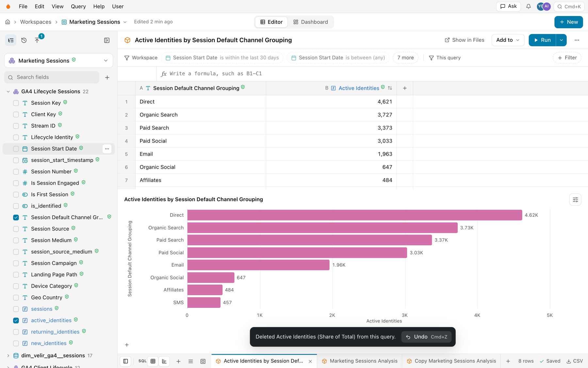
Task: Check the Session Key field
Action: tap(16, 103)
